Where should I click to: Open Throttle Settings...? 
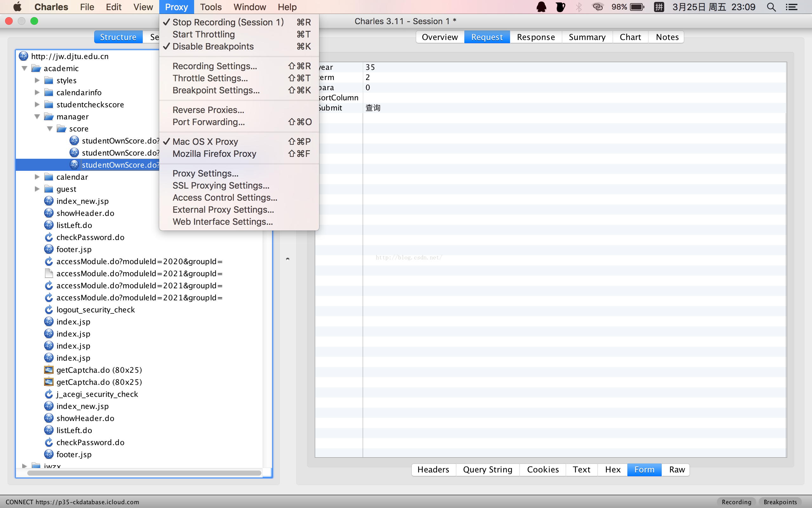coord(239,78)
